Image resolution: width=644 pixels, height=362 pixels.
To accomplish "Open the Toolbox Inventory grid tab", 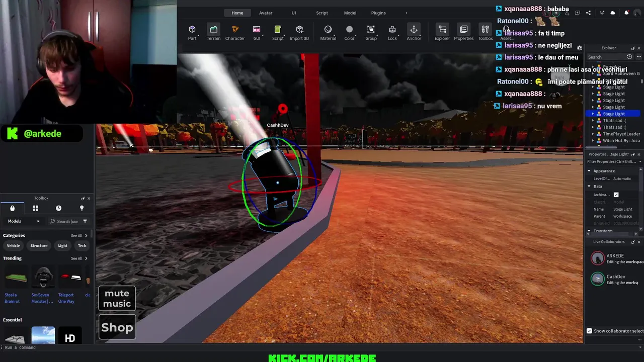I will click(x=35, y=208).
